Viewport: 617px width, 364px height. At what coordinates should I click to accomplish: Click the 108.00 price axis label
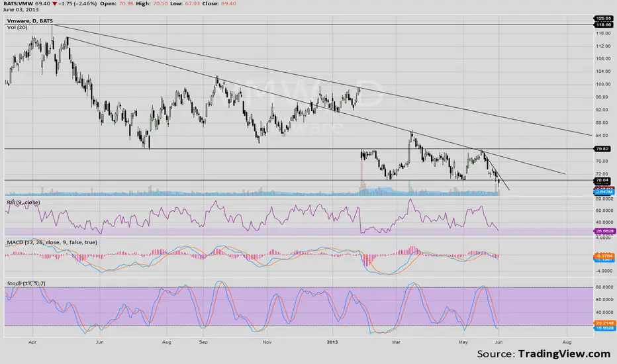pos(603,59)
